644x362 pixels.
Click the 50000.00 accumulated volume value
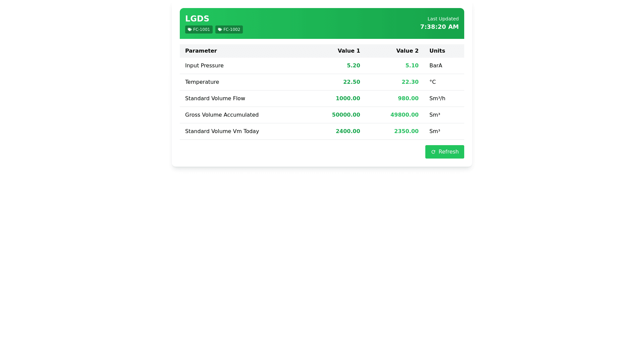coord(346,115)
